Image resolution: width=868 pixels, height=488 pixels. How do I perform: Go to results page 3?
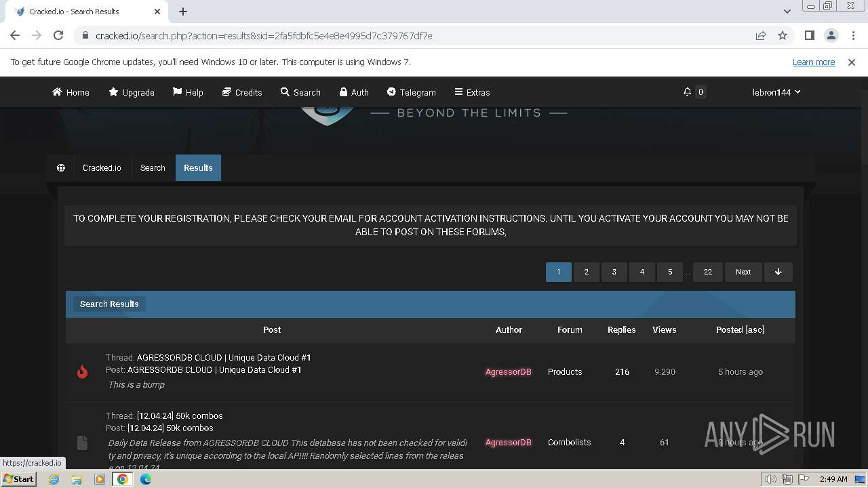tap(614, 272)
